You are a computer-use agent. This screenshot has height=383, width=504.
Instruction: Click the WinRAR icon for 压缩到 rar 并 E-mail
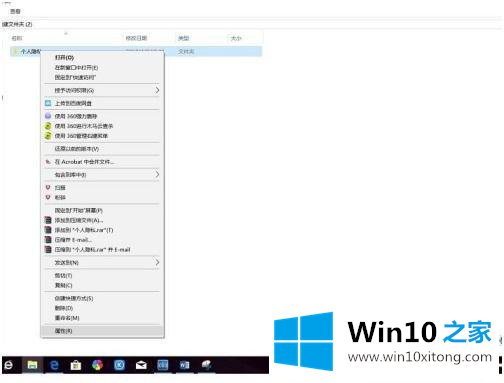point(48,249)
